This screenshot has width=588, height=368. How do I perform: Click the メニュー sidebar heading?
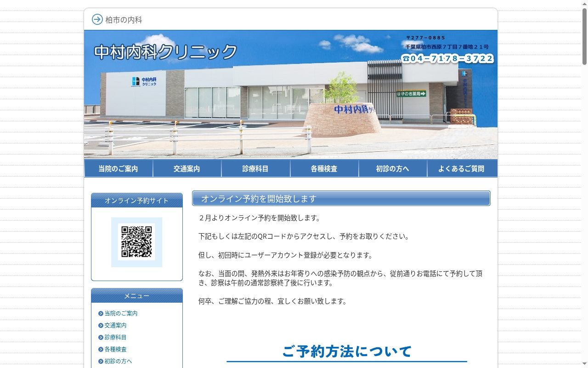[x=137, y=296]
